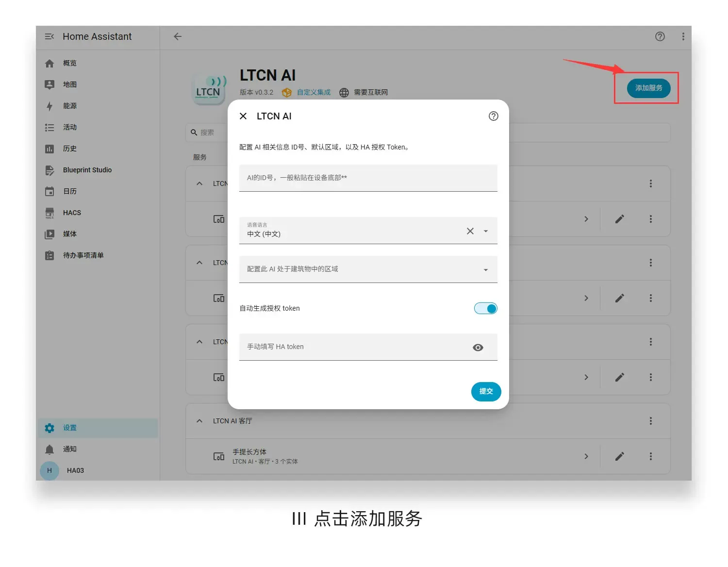The width and height of the screenshot is (728, 567).
Task: Open the 概览 overview sidebar item
Action: [x=98, y=63]
